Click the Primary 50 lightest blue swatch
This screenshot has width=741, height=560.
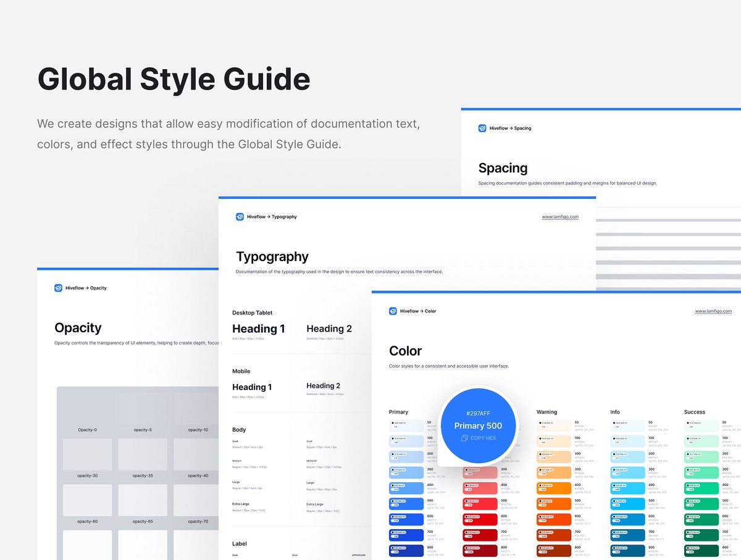pyautogui.click(x=406, y=425)
